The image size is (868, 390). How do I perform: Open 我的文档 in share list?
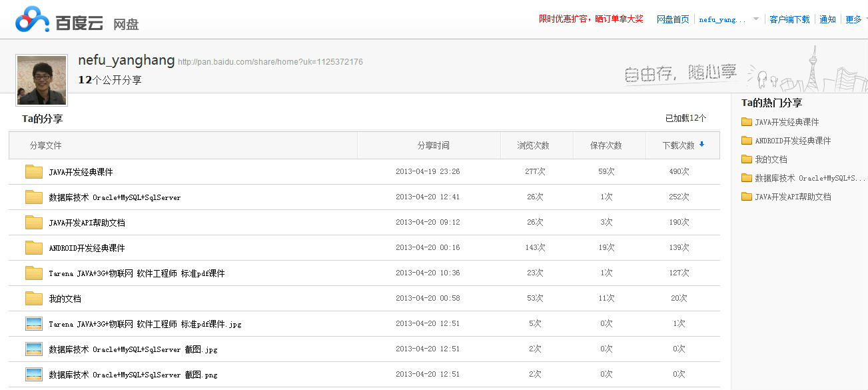pyautogui.click(x=65, y=299)
